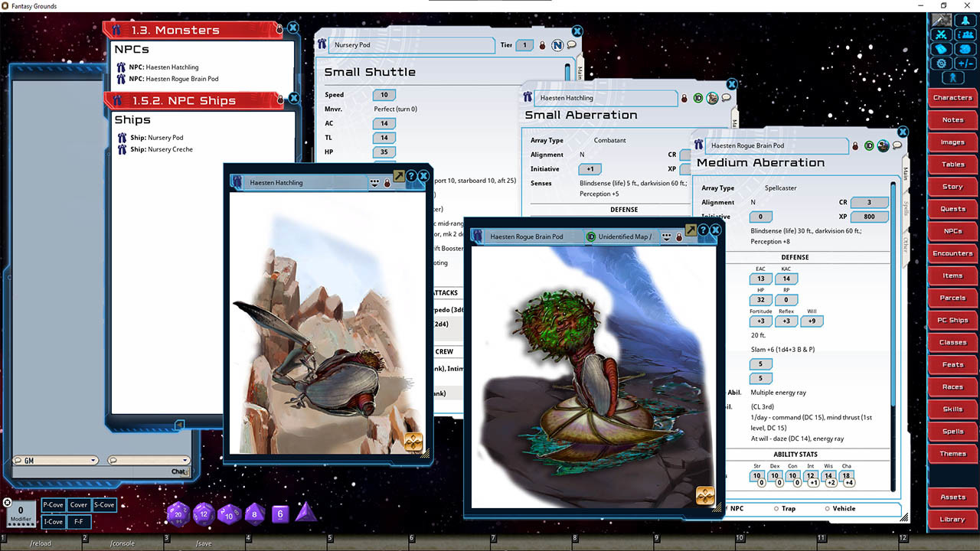The image size is (980, 551).
Task: Open the Encounters library button
Action: click(952, 253)
